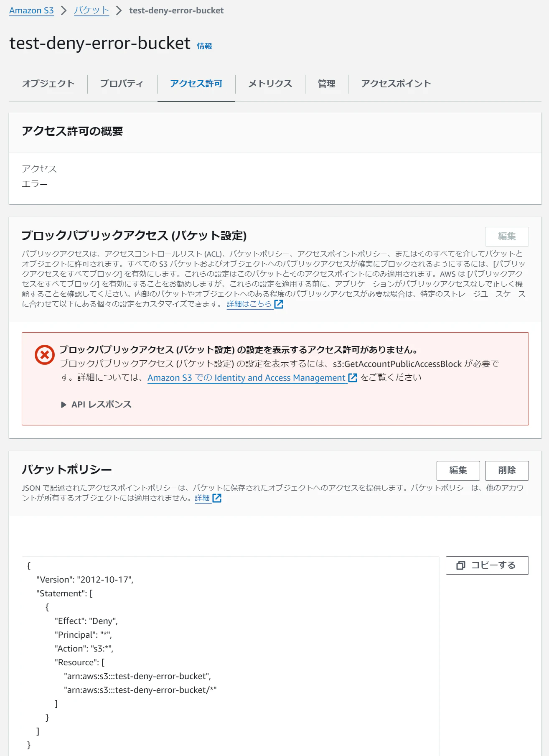Click external link icon after Identity and Access Management
549x756 pixels.
tap(353, 378)
